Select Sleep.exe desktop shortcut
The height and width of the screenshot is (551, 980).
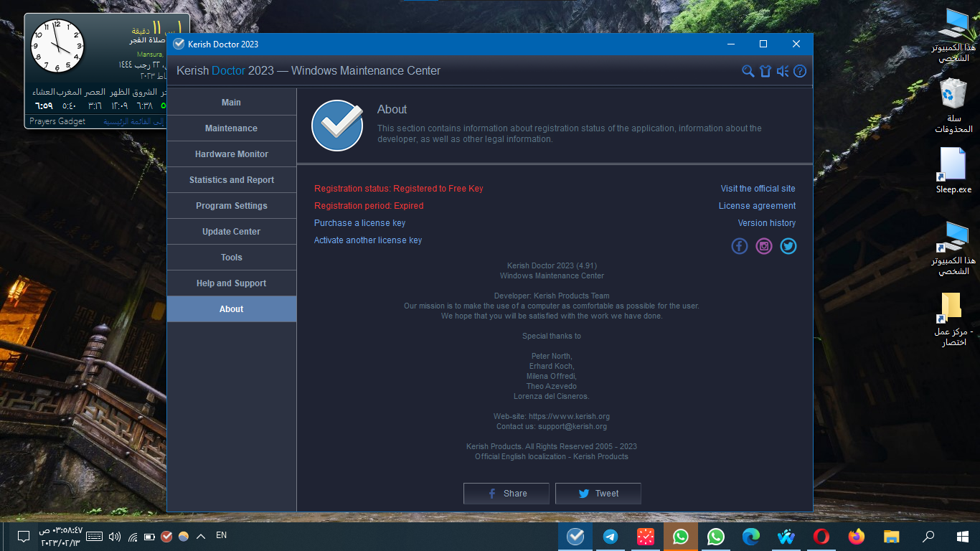coord(953,171)
